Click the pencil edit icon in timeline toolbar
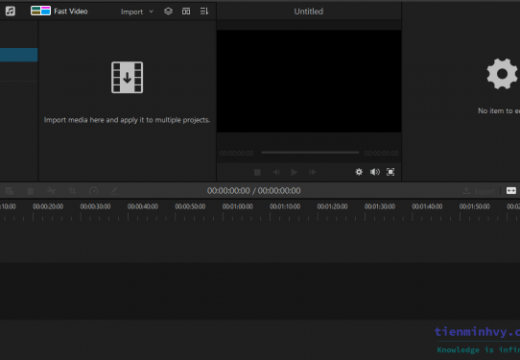520x360 pixels. point(114,191)
